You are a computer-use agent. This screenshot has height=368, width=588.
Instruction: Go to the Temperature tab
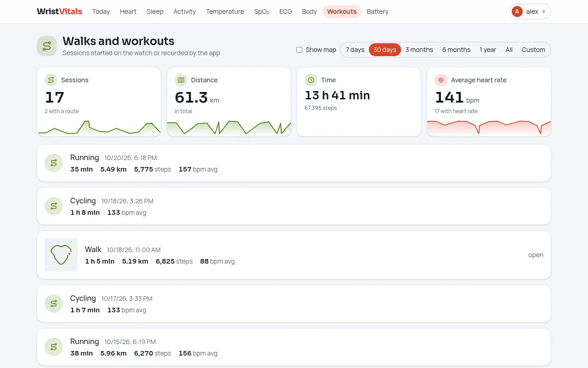(x=225, y=11)
